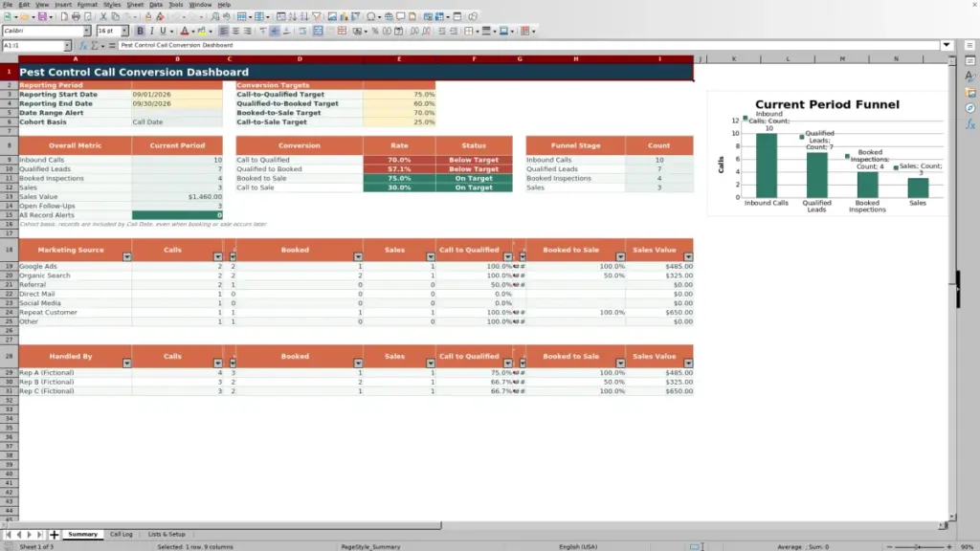This screenshot has height=551, width=980.
Task: Click the Cut scissors icon
Action: pyautogui.click(x=103, y=16)
